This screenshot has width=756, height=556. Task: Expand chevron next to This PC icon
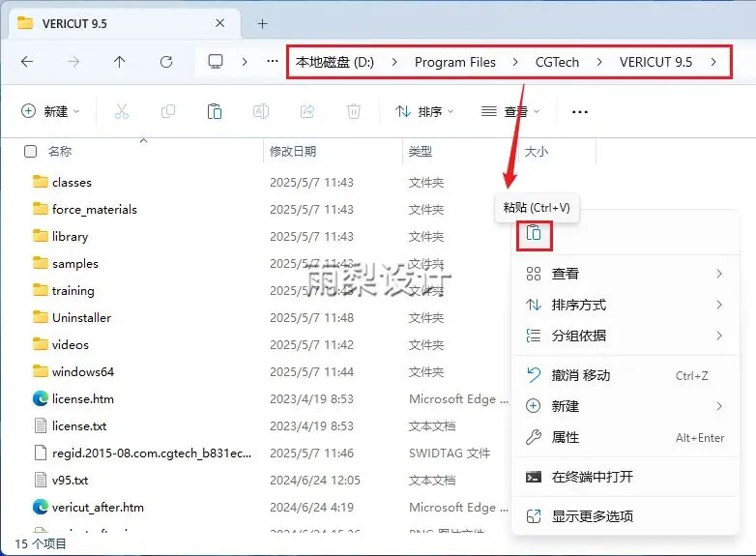click(245, 62)
